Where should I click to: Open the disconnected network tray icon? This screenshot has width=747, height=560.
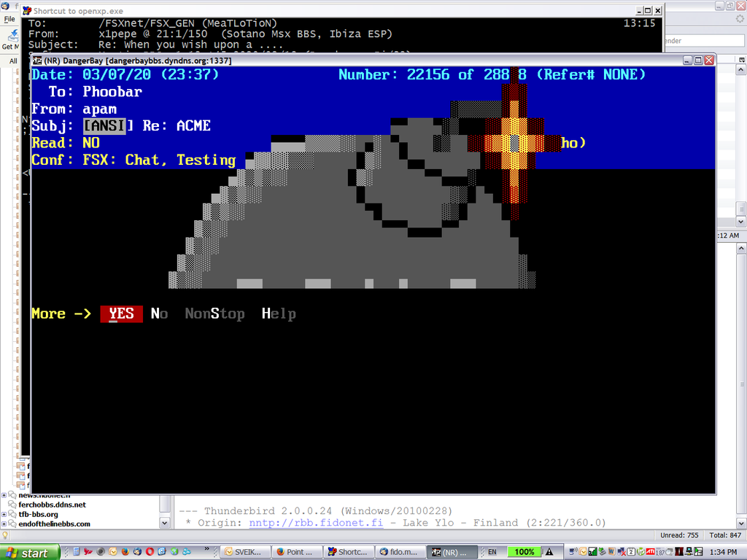[x=622, y=552]
